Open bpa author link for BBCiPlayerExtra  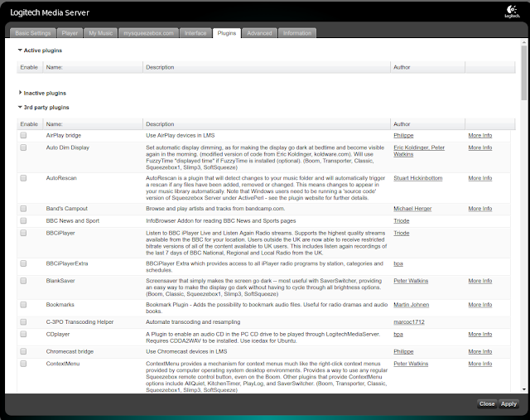[x=398, y=263]
